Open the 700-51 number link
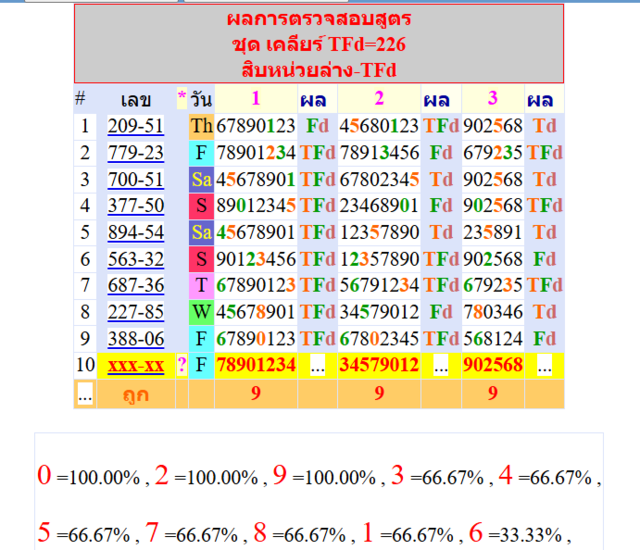Screen dimensions: 640x550 click(136, 180)
